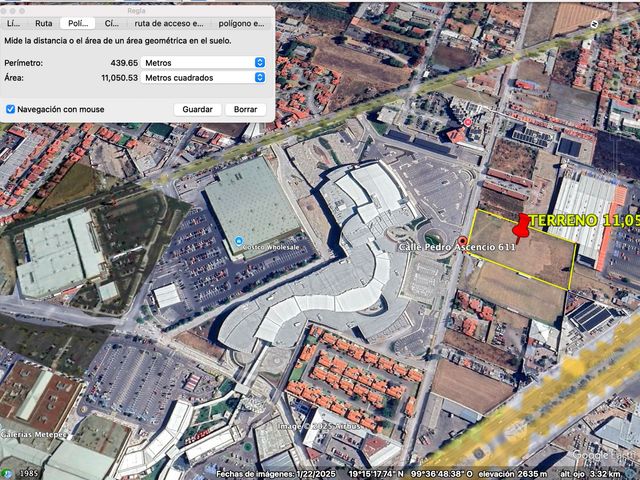Click the imagery date 1/22/2025 in status bar
Viewport: 640px width, 480px height.
[x=314, y=474]
